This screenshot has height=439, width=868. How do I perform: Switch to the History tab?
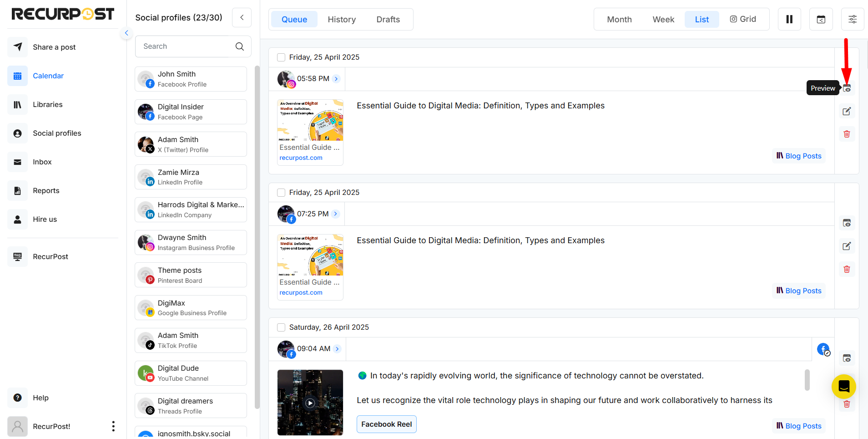(342, 20)
